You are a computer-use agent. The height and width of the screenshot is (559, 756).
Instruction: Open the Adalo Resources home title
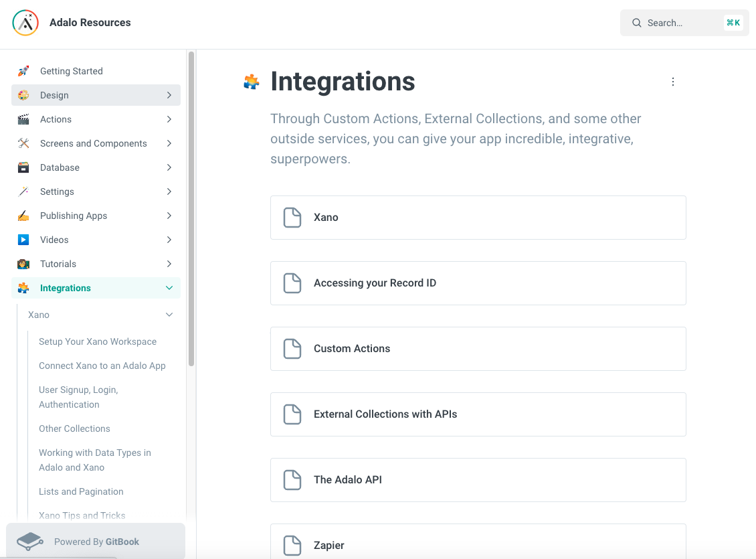tap(90, 23)
